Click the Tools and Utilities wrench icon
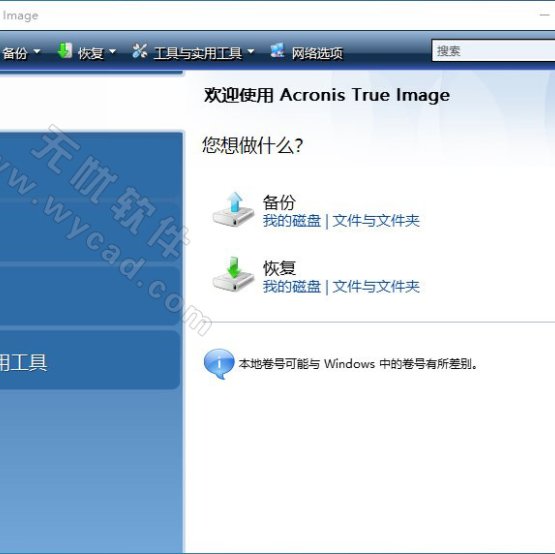Viewport: 555px width, 554px height. click(x=139, y=51)
